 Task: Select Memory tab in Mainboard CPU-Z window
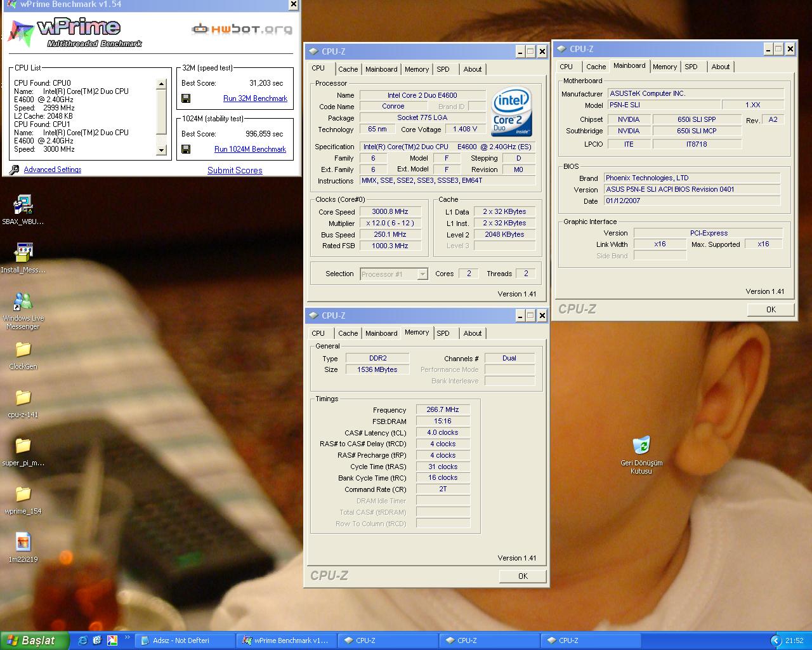click(664, 67)
